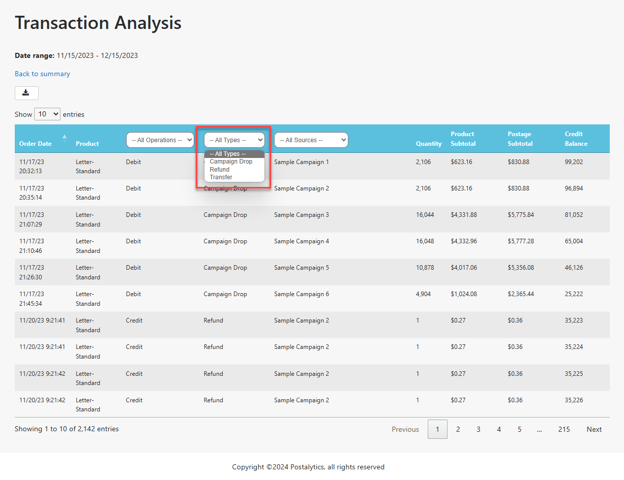624x480 pixels.
Task: Click the Sample Campaign 1 cell
Action: tap(301, 162)
